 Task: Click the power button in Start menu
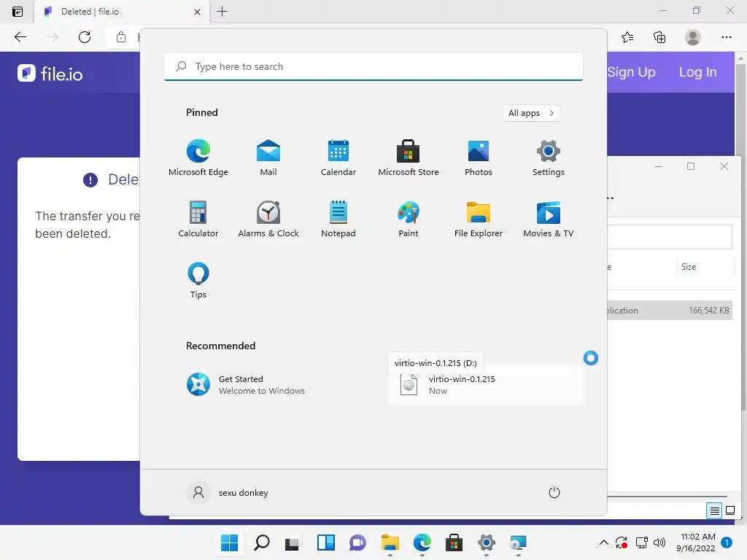pos(554,492)
